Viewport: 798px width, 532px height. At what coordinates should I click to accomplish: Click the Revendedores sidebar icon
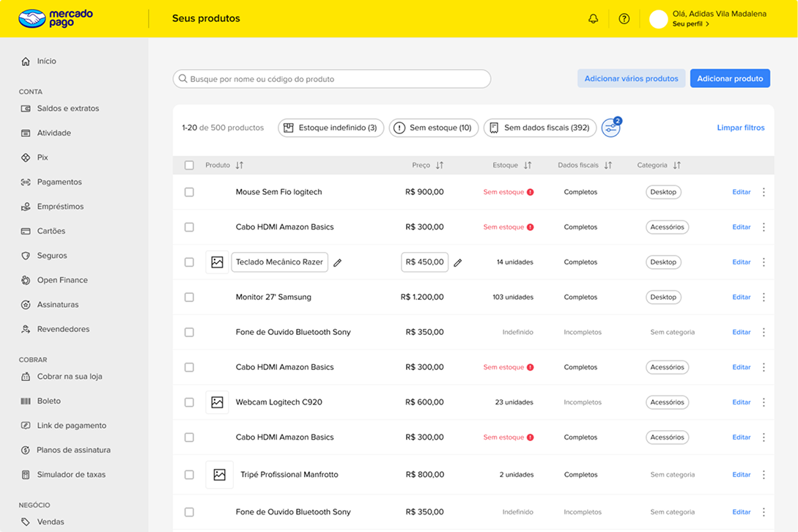point(26,329)
